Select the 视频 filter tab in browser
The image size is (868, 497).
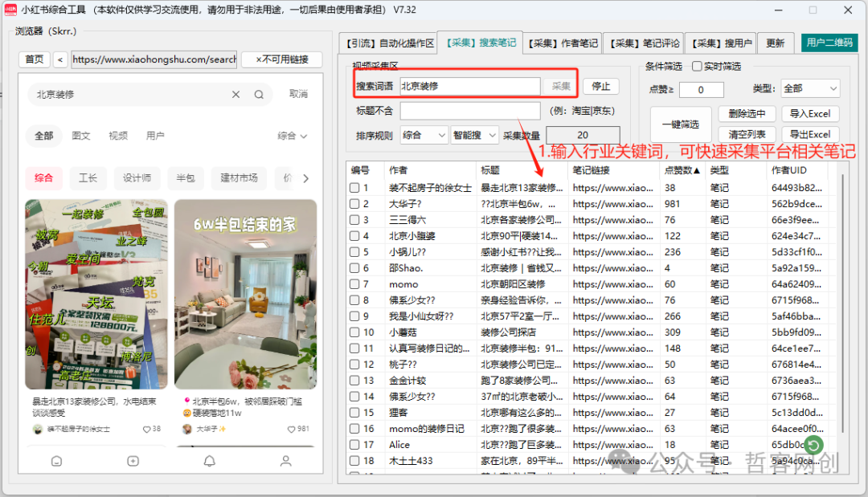(x=118, y=136)
